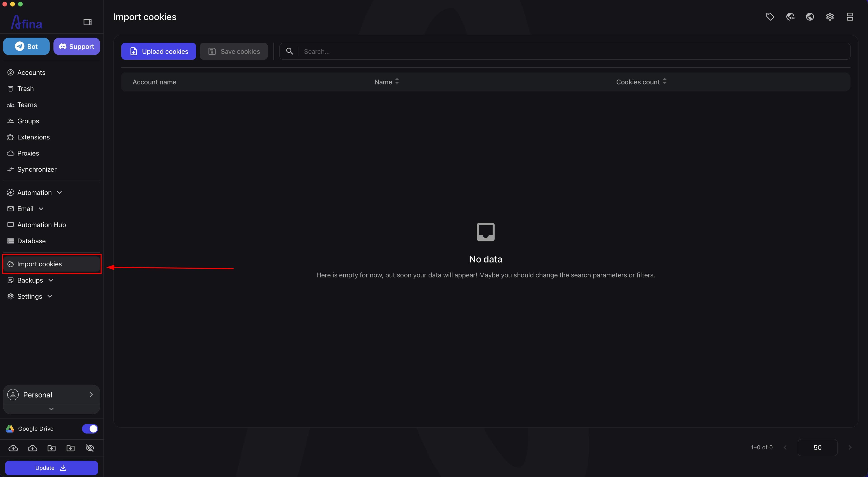This screenshot has height=477, width=868.
Task: Click the Account name column header
Action: pyautogui.click(x=154, y=82)
